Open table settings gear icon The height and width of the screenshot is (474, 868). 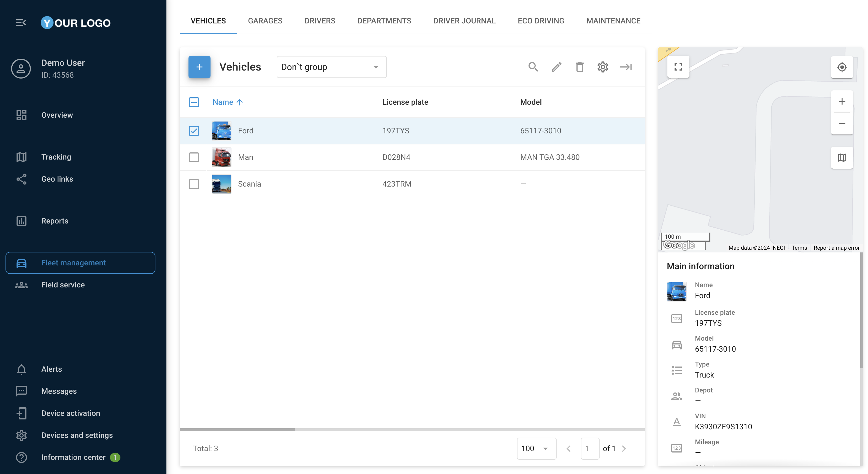coord(602,67)
